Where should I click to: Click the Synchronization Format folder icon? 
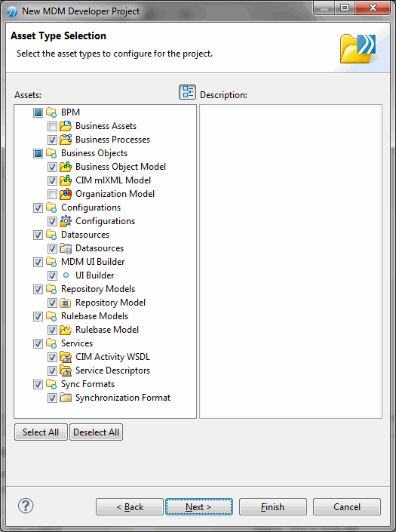click(x=66, y=398)
